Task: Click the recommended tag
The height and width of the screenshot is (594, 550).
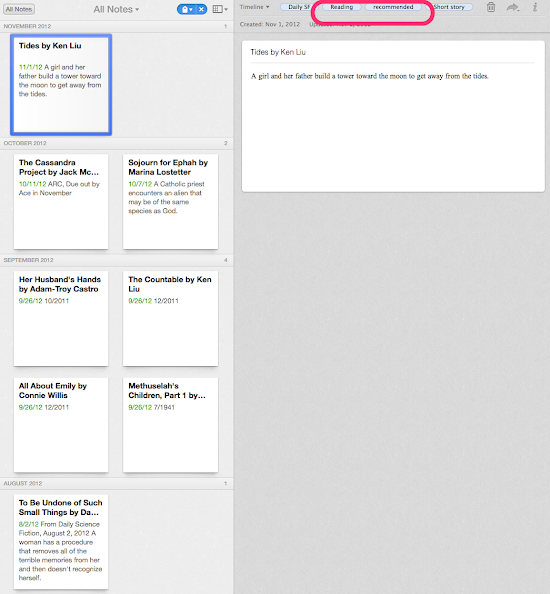Action: [x=393, y=7]
